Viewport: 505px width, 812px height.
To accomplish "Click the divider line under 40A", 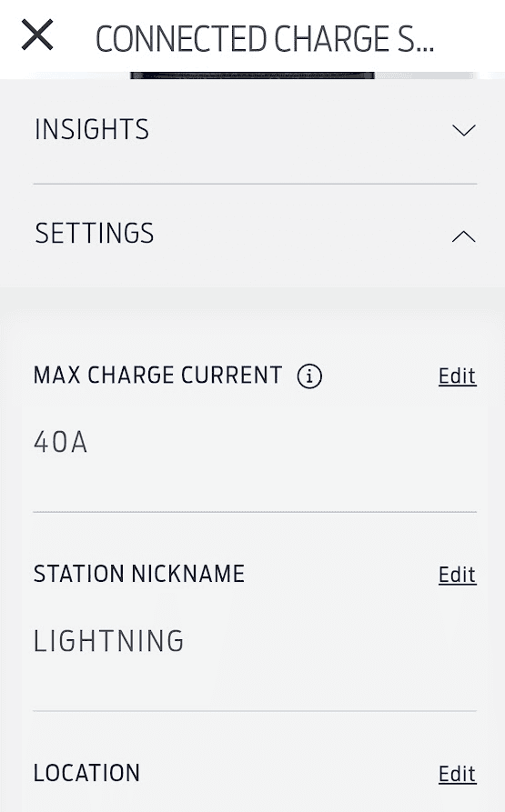I will pos(255,512).
